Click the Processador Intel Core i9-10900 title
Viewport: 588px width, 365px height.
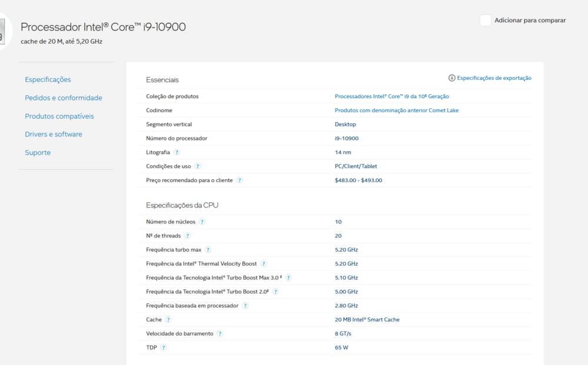(x=103, y=27)
